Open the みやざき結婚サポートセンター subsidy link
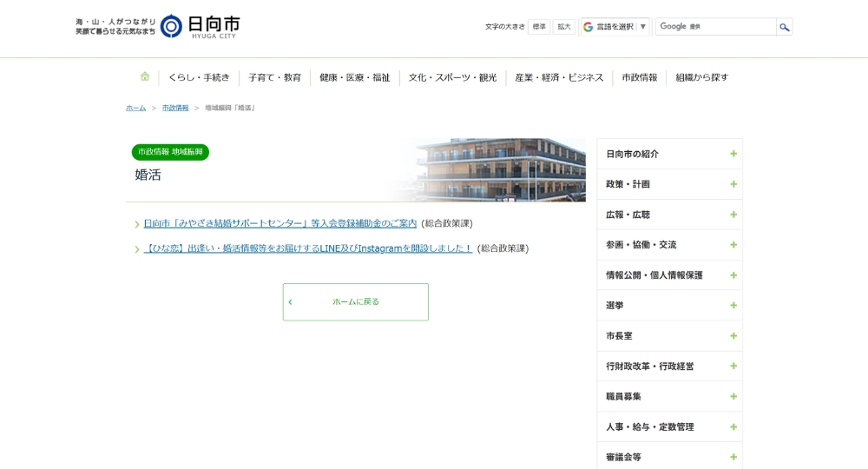Viewport: 868px width, 469px height. 280,223
